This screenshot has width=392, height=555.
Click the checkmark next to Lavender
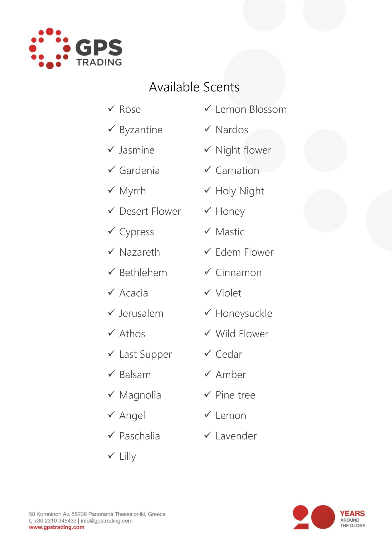click(x=208, y=435)
